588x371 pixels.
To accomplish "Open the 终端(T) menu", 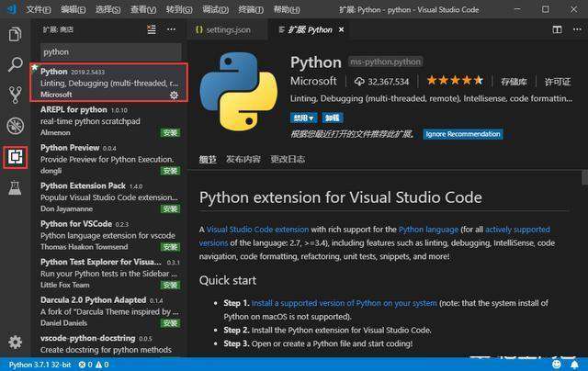I will (x=251, y=9).
